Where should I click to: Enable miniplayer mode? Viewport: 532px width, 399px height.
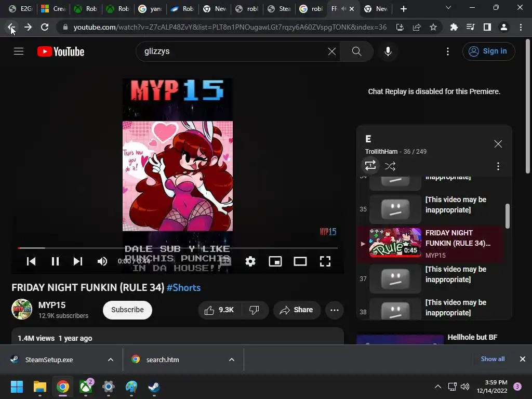click(x=275, y=261)
